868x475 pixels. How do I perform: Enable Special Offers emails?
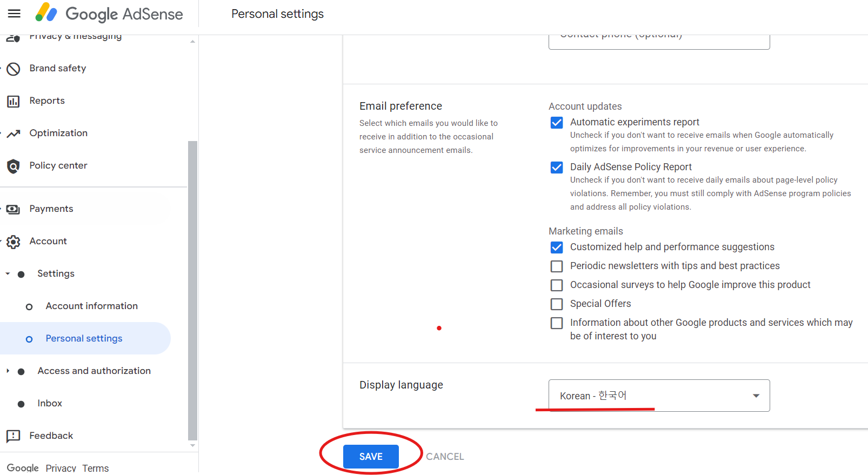pyautogui.click(x=557, y=304)
